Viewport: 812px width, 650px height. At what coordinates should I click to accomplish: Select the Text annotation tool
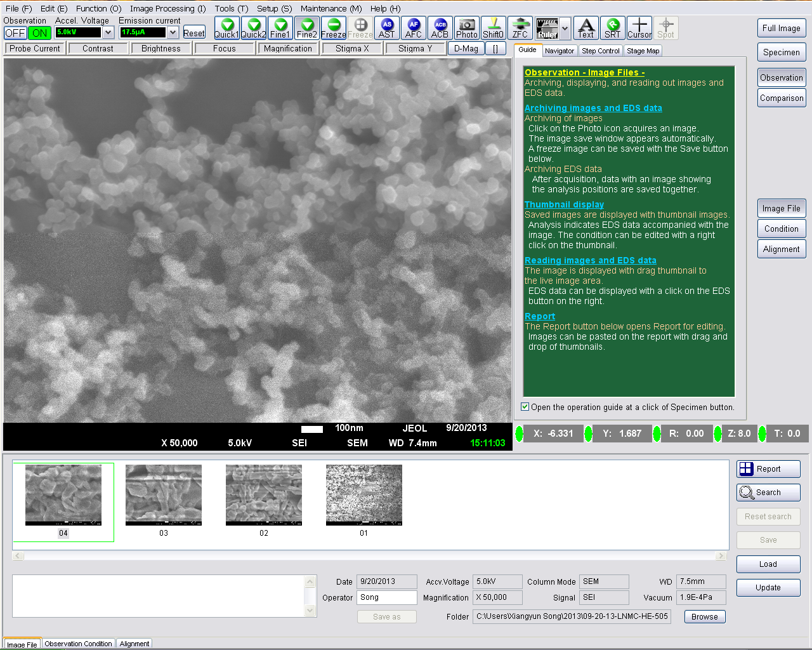pyautogui.click(x=586, y=28)
